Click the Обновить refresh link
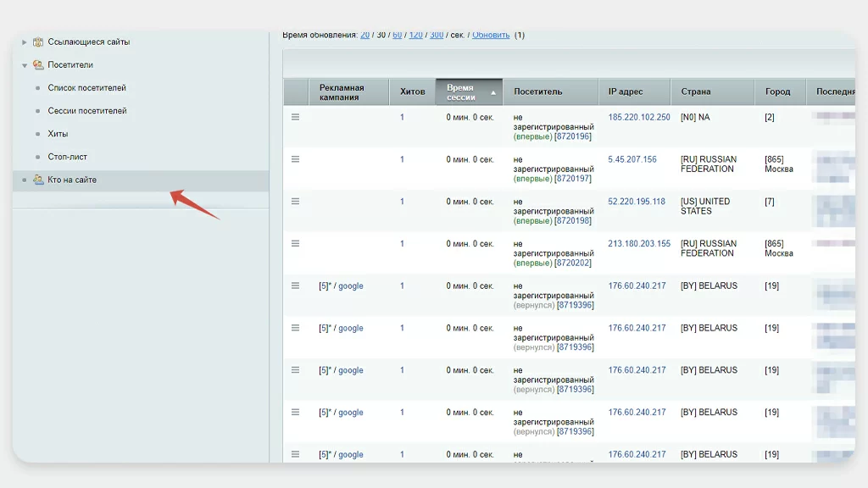868x488 pixels. click(x=491, y=35)
